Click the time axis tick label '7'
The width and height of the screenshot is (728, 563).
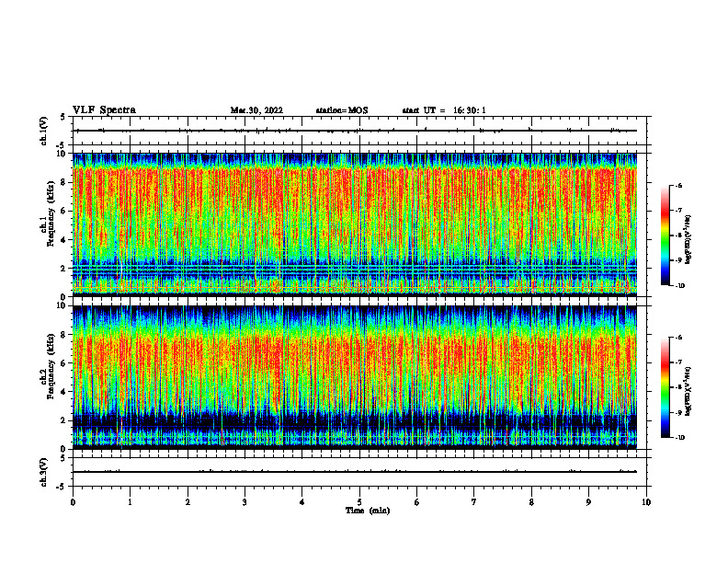[x=474, y=502]
